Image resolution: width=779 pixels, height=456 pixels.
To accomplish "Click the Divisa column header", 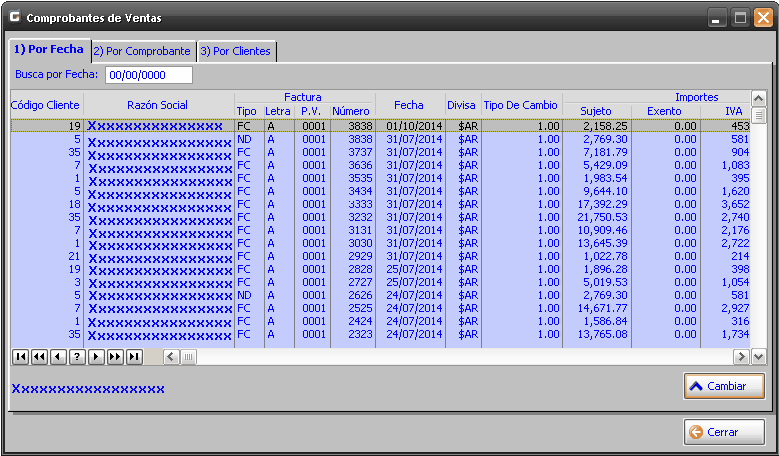I will 462,105.
